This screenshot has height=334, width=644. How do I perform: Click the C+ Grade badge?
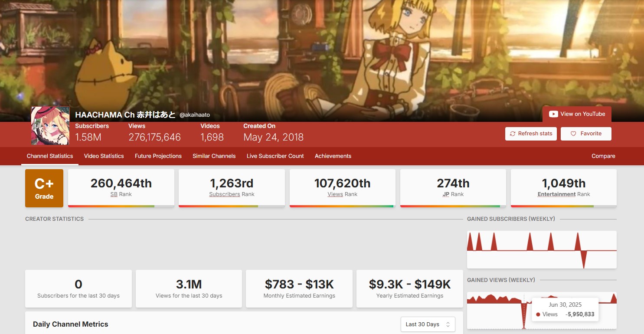pos(44,188)
